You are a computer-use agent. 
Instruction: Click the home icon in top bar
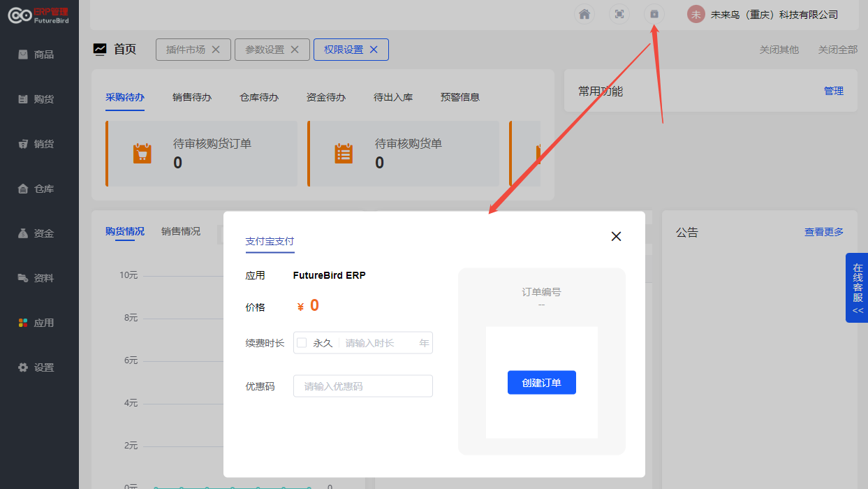coord(584,14)
